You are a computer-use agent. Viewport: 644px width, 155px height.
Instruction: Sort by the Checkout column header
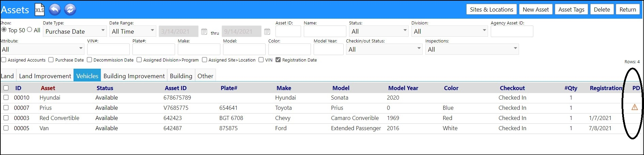pos(512,88)
